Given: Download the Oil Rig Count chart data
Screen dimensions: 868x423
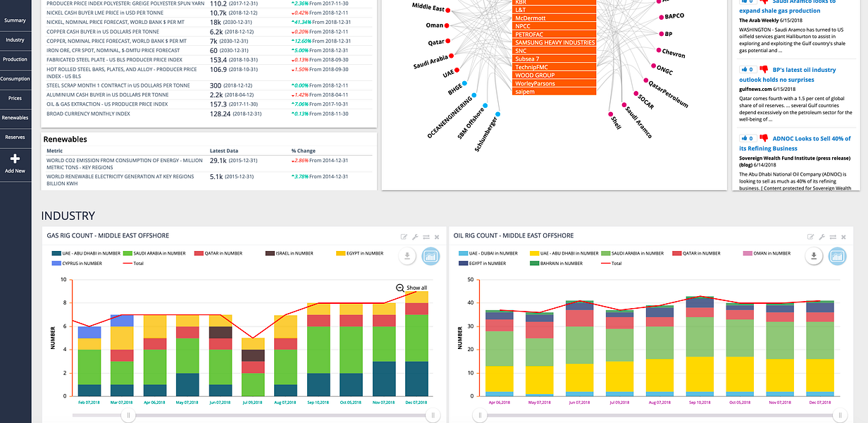Looking at the screenshot, I should click(x=814, y=257).
